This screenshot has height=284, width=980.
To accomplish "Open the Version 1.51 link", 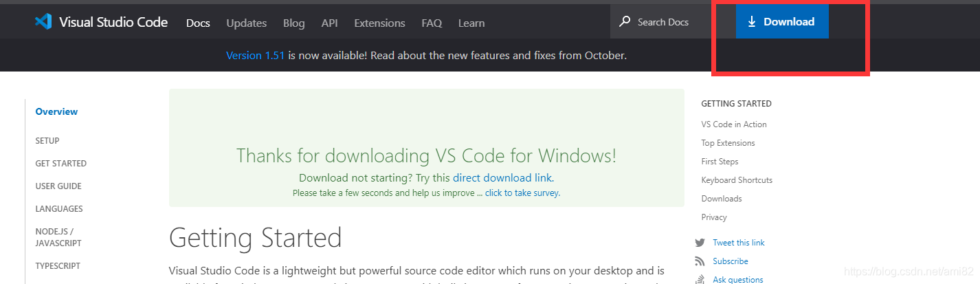I will [256, 55].
